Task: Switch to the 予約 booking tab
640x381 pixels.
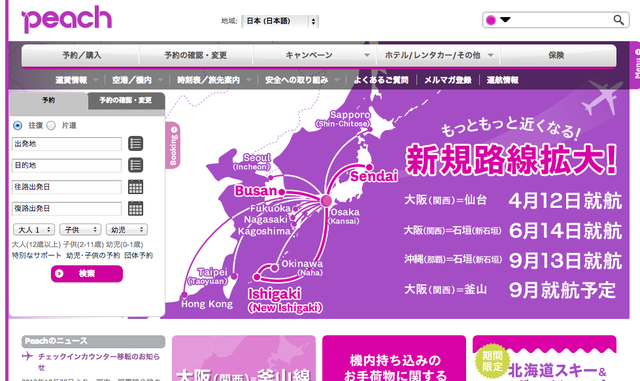Action: coord(48,100)
